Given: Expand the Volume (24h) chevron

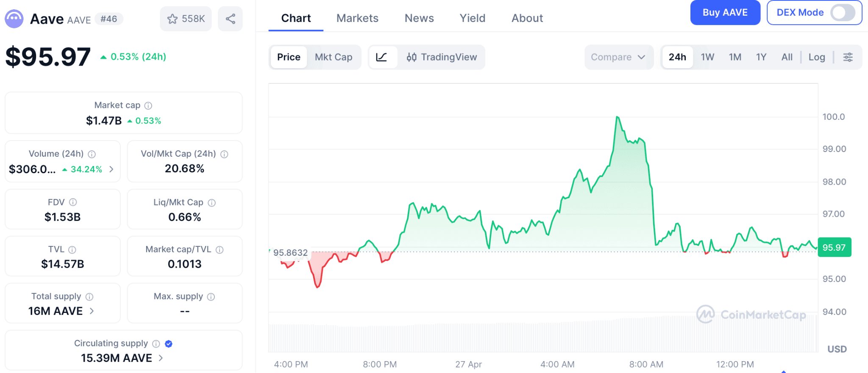Looking at the screenshot, I should pyautogui.click(x=111, y=169).
